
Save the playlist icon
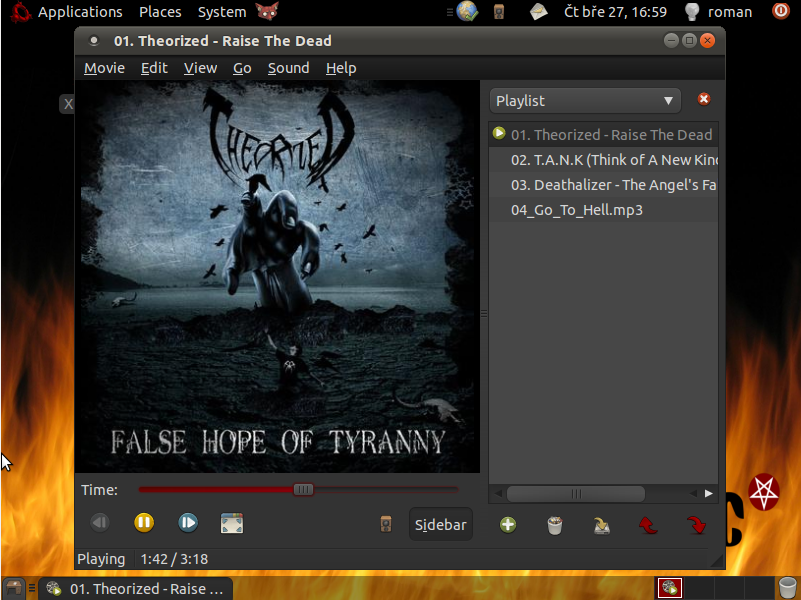click(602, 525)
